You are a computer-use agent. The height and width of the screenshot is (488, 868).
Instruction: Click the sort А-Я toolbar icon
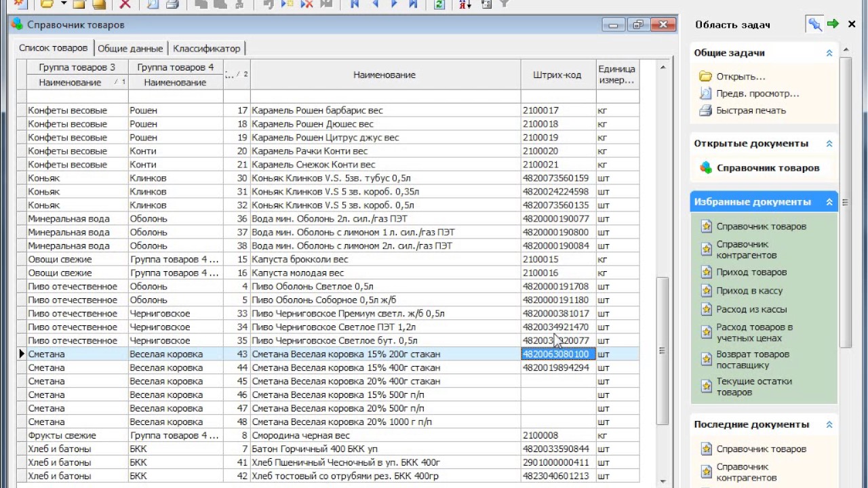coord(465,4)
